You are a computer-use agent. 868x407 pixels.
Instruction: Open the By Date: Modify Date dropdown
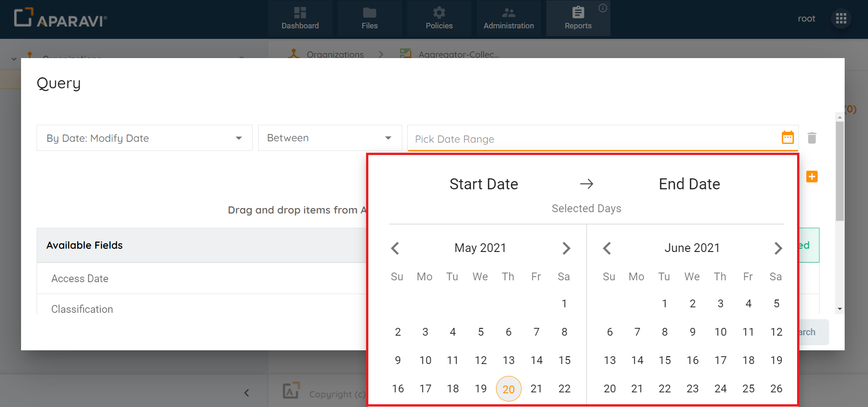(x=144, y=138)
